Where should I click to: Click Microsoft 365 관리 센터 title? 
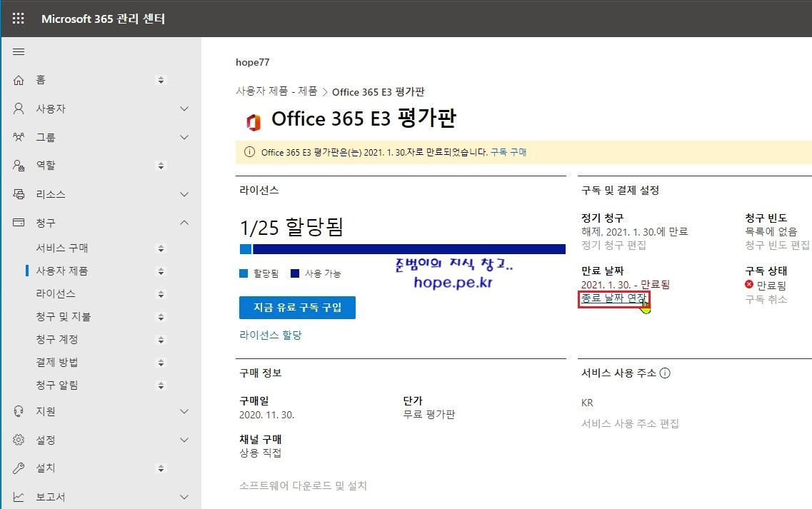click(x=103, y=19)
